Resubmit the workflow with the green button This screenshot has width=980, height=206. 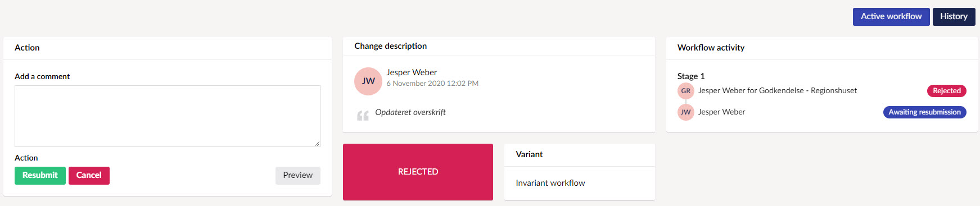coord(40,176)
